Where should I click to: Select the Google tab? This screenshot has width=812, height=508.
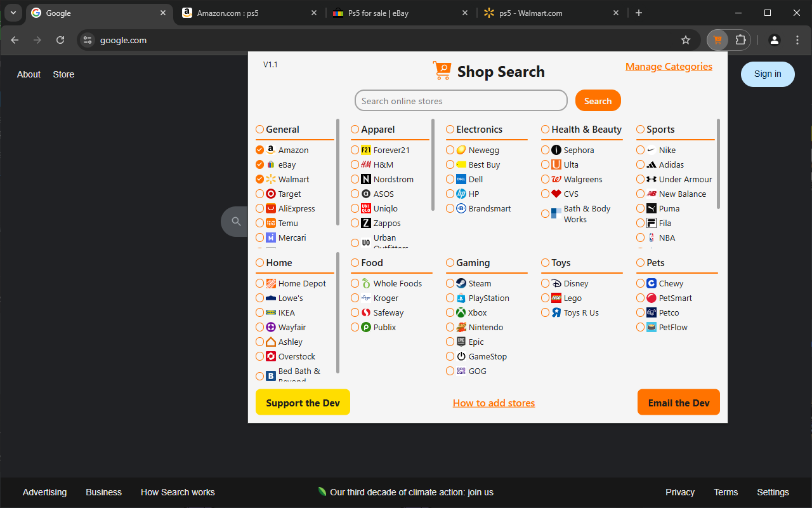coord(99,13)
